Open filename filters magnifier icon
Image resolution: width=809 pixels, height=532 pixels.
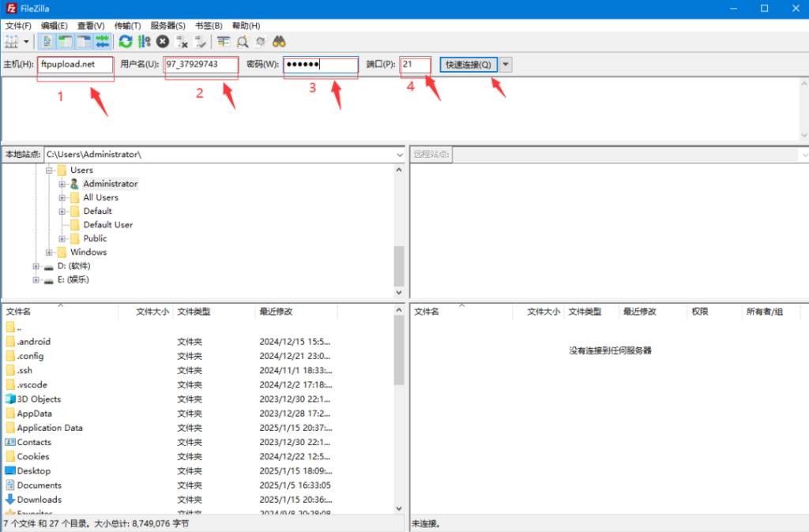[x=243, y=41]
